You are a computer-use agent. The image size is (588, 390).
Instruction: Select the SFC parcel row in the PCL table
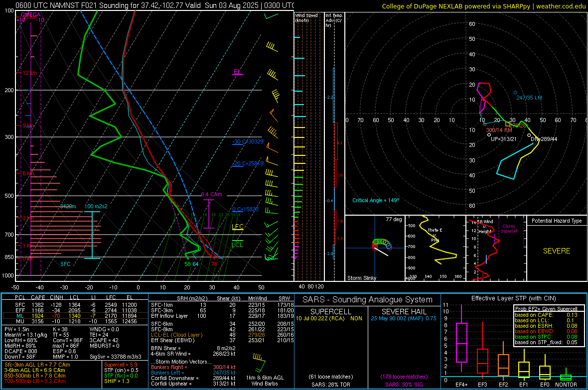tap(75, 305)
